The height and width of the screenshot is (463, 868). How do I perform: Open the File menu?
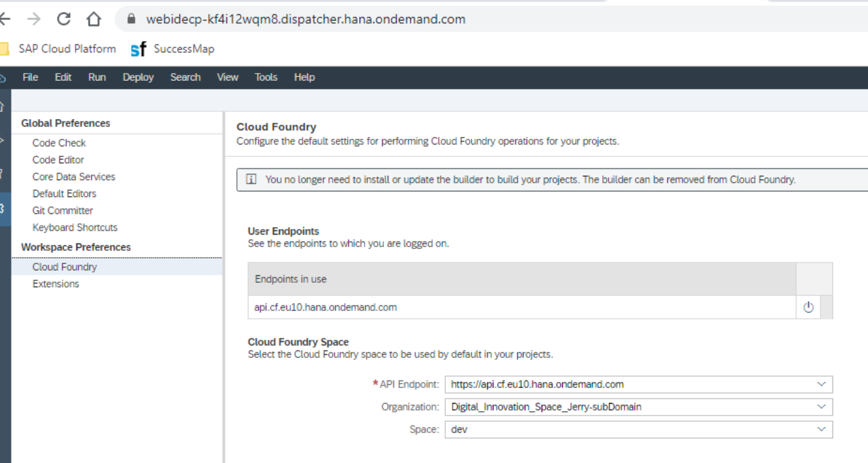pos(30,77)
